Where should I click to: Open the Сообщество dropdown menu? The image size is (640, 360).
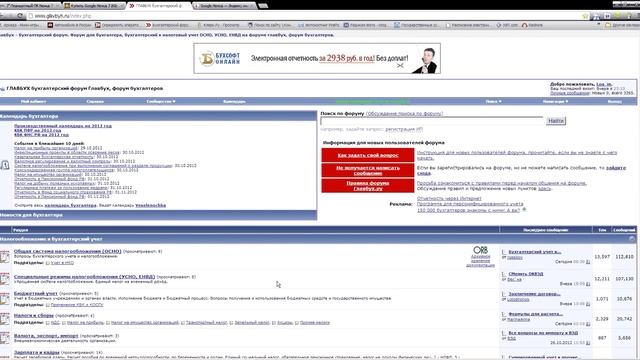tap(161, 102)
